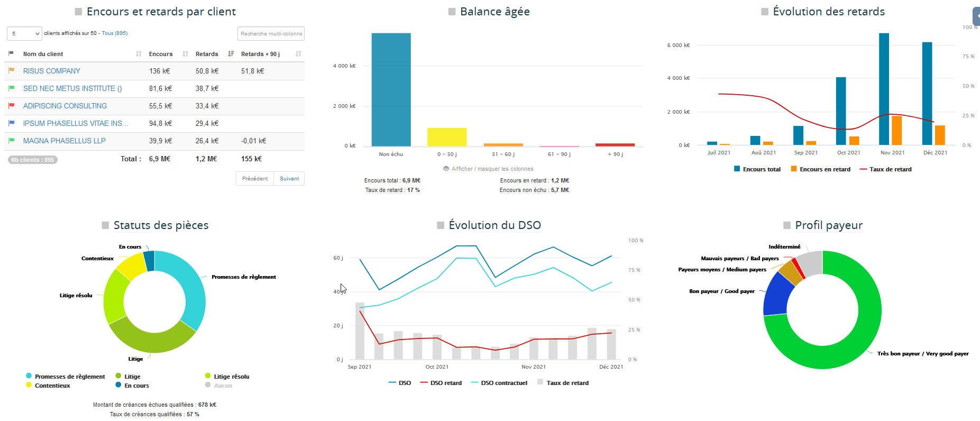Click the sort icon for Retards column
The width and height of the screenshot is (980, 421).
(x=231, y=54)
